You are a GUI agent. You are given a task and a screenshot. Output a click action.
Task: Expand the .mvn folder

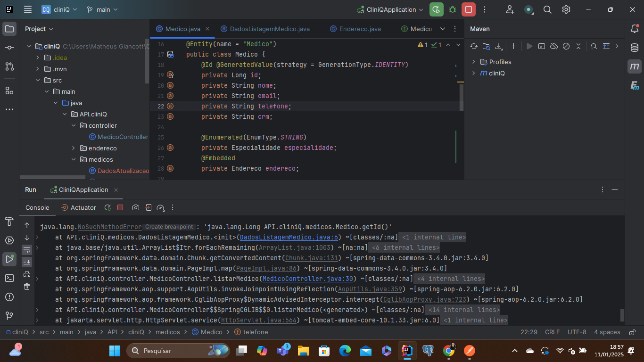coord(38,69)
